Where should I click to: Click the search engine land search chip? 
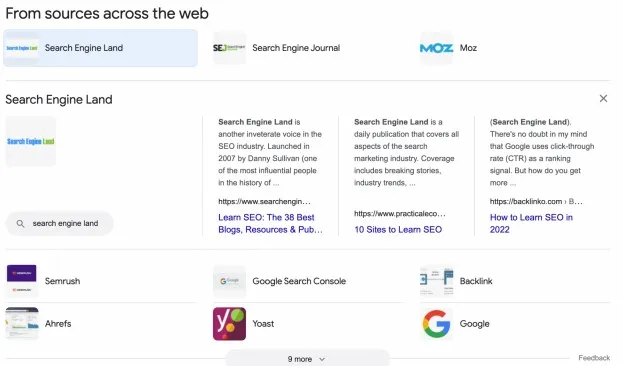tap(59, 223)
